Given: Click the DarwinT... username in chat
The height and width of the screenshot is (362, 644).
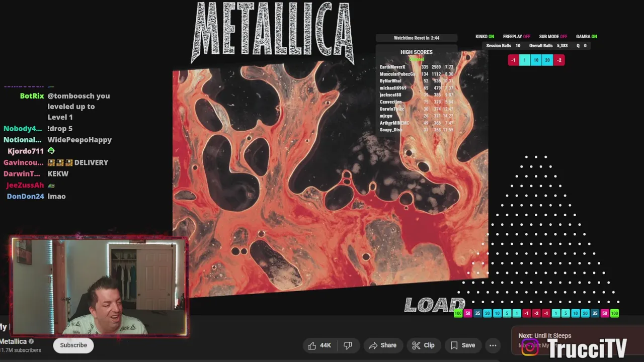Looking at the screenshot, I should pos(22,174).
